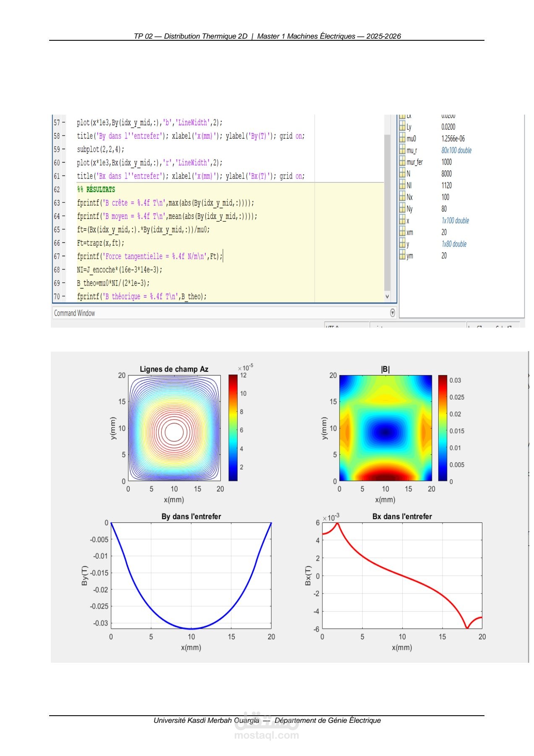534x756 pixels.
Task: Click the code line 'Ft=trapz(x,ft);'
Action: [x=101, y=243]
